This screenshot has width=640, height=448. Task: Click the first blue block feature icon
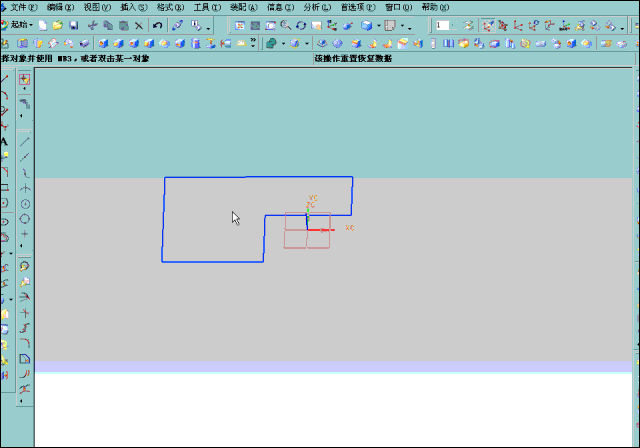(x=103, y=43)
